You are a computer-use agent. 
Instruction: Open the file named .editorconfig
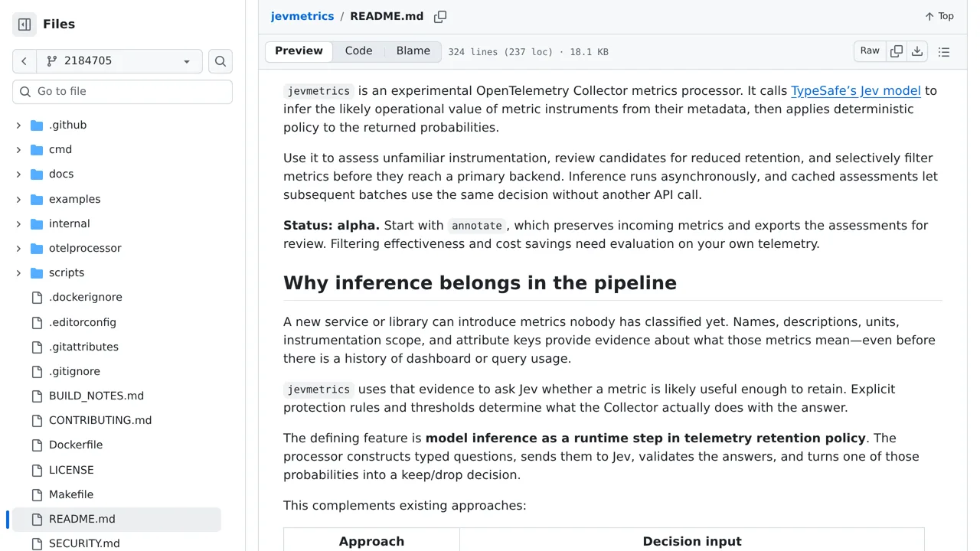tap(83, 322)
